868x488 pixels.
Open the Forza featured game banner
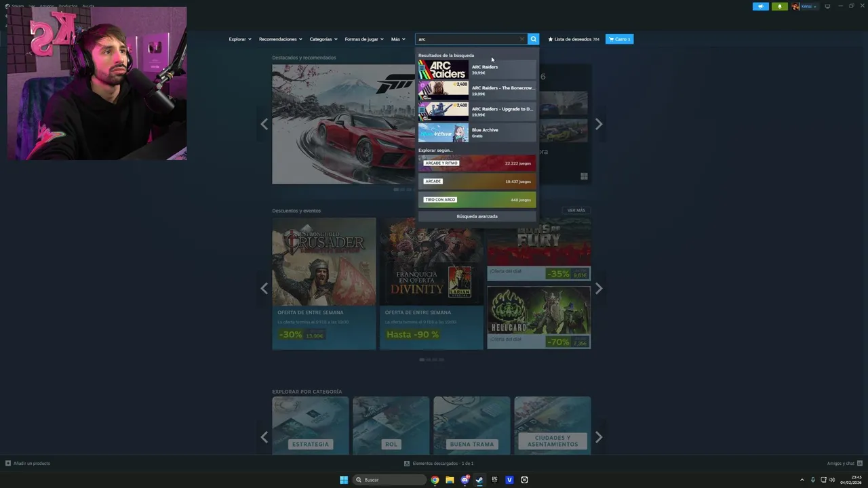343,124
